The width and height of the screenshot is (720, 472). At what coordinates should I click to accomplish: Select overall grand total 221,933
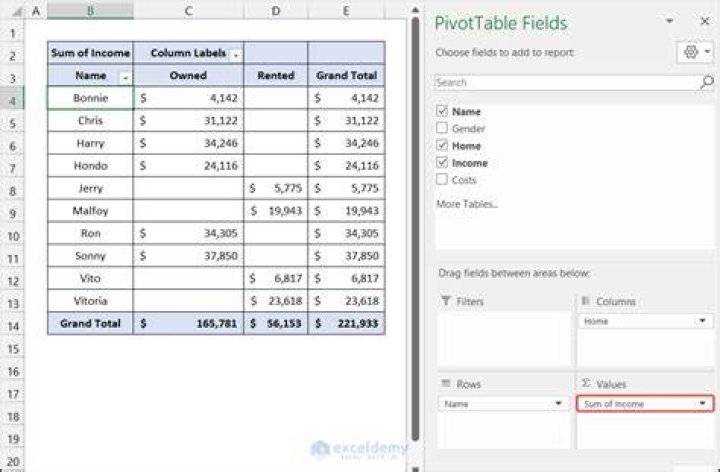pos(346,323)
